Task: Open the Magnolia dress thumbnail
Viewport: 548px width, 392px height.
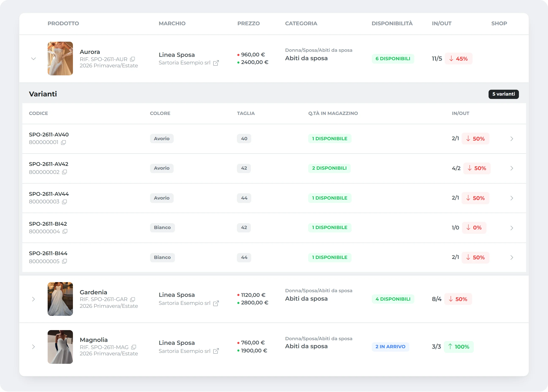Action: pyautogui.click(x=60, y=347)
